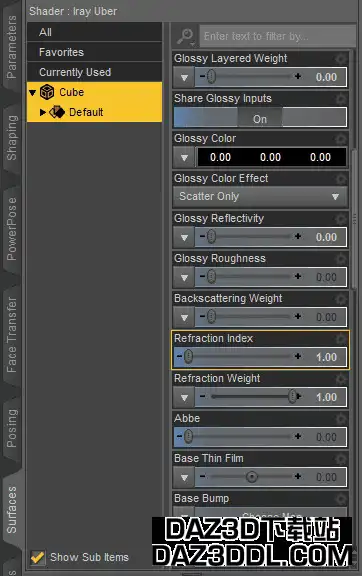Click the Refraction Index value 1.00
Screen dimensions: 362x576
pyautogui.click(x=326, y=357)
